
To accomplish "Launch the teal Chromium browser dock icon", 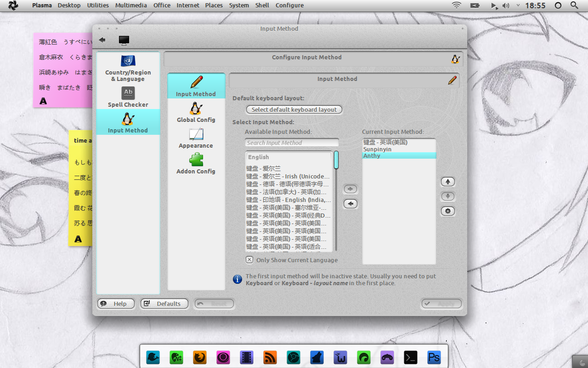I will 294,357.
